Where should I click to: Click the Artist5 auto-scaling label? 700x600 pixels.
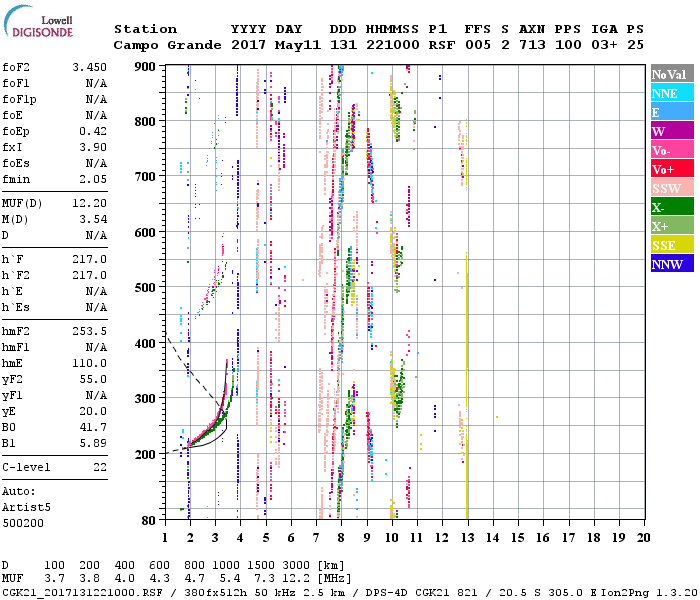(25, 508)
